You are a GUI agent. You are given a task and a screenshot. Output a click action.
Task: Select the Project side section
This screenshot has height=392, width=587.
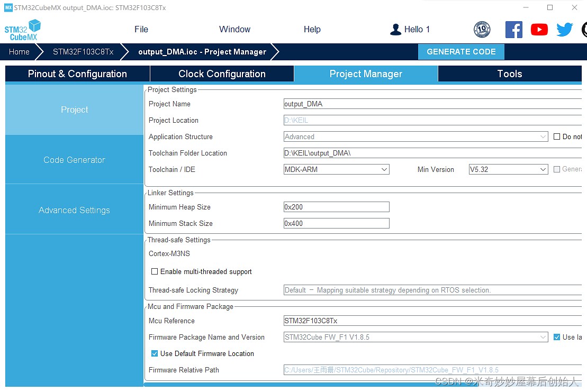tap(74, 110)
